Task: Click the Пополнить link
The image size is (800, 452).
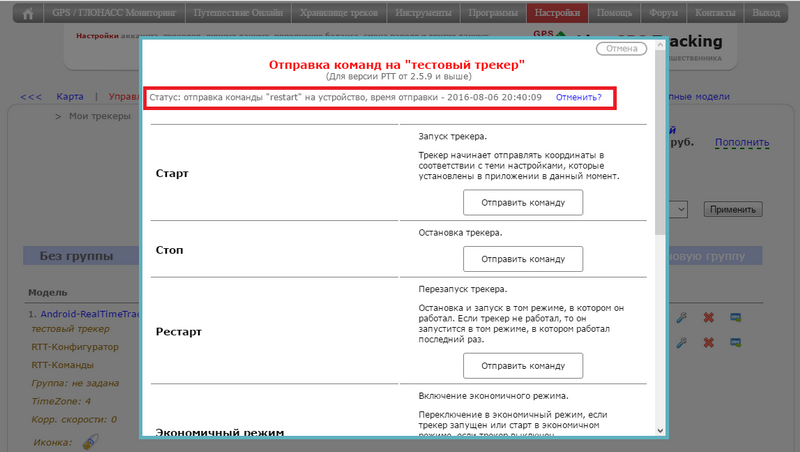Action: coord(742,143)
